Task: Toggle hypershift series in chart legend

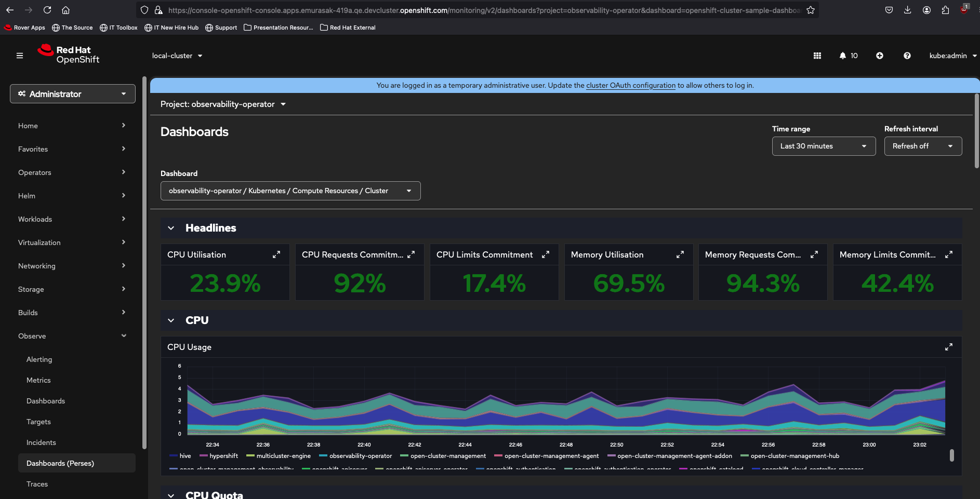Action: [223, 456]
